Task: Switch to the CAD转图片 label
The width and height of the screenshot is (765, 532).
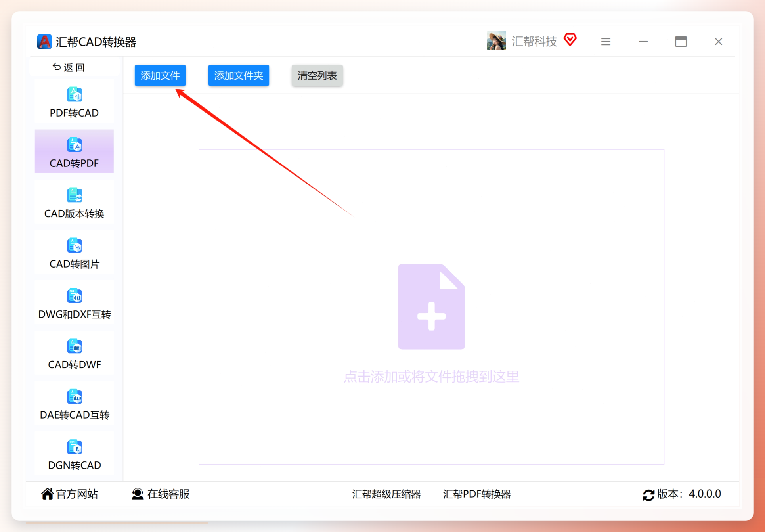Action: [74, 264]
